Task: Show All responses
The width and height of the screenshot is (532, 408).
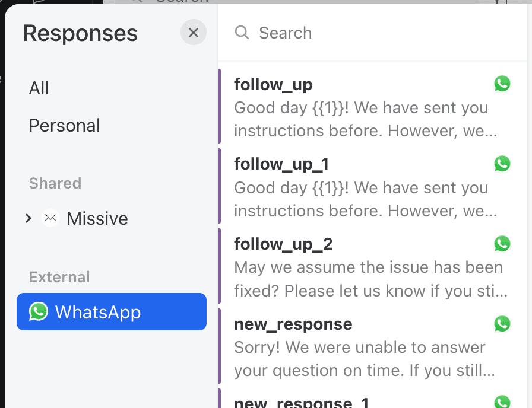Action: click(x=39, y=88)
